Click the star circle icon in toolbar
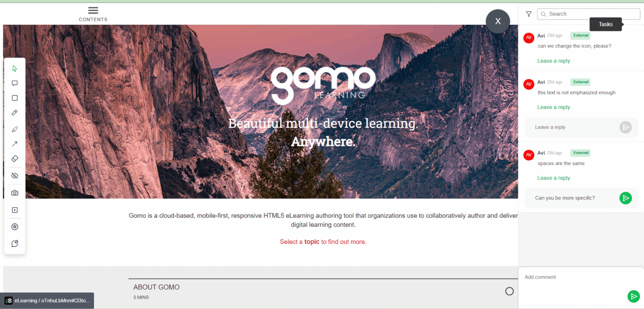This screenshot has height=309, width=644. (15, 227)
